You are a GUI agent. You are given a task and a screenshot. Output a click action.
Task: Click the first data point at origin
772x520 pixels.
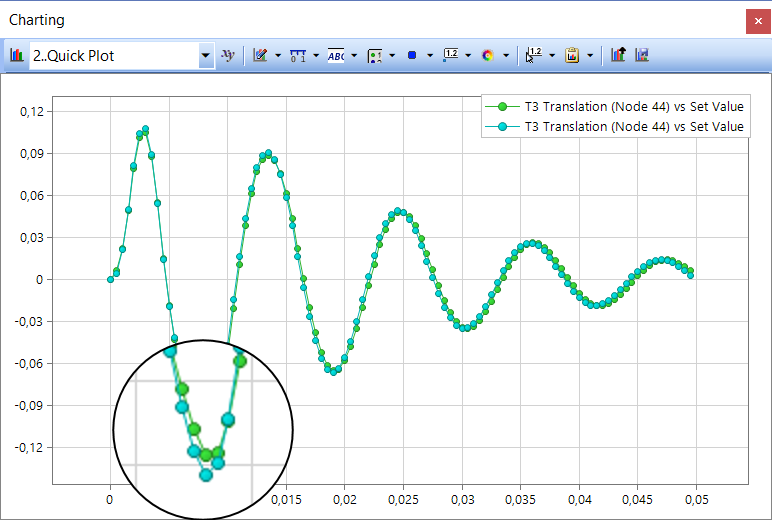[x=110, y=279]
